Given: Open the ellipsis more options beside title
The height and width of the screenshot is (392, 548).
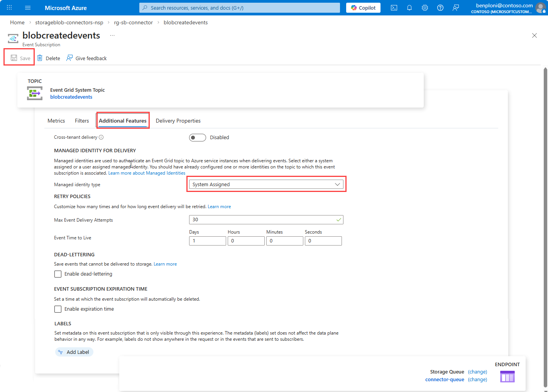Looking at the screenshot, I should point(112,35).
